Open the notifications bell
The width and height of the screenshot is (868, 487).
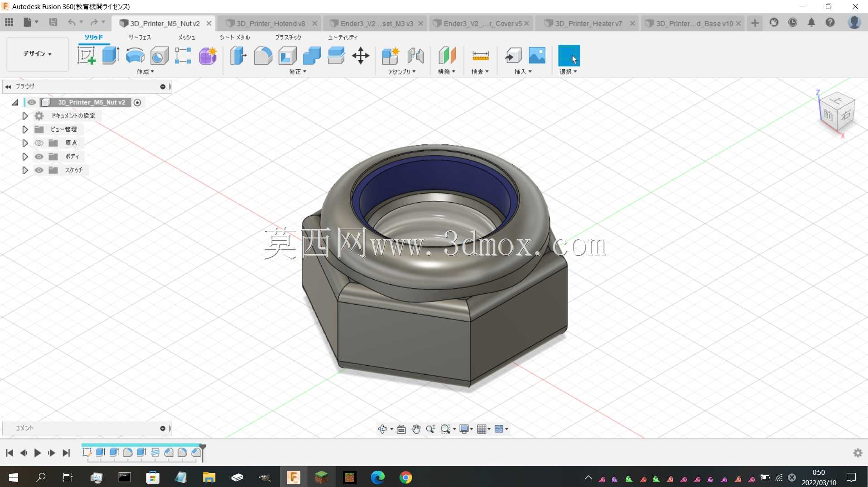click(x=811, y=22)
